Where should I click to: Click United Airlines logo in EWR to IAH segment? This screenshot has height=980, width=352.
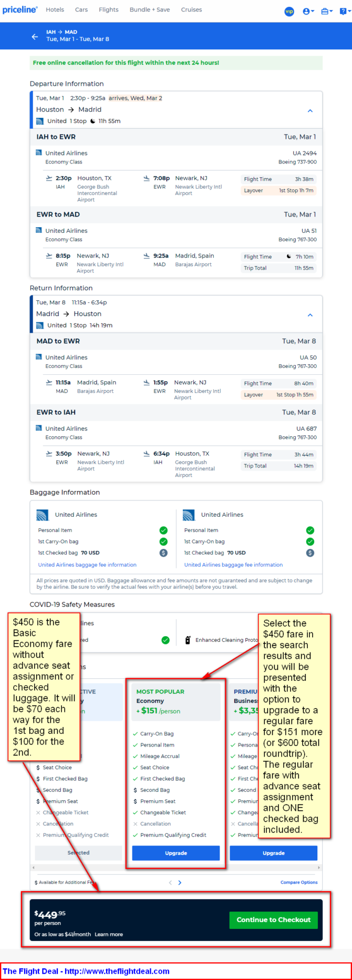pos(38,428)
